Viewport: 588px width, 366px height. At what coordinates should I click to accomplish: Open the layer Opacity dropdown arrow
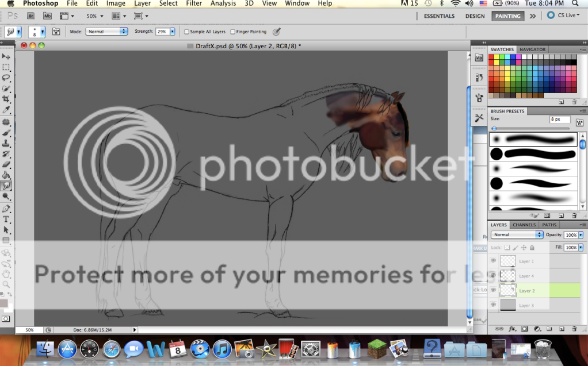coord(581,235)
